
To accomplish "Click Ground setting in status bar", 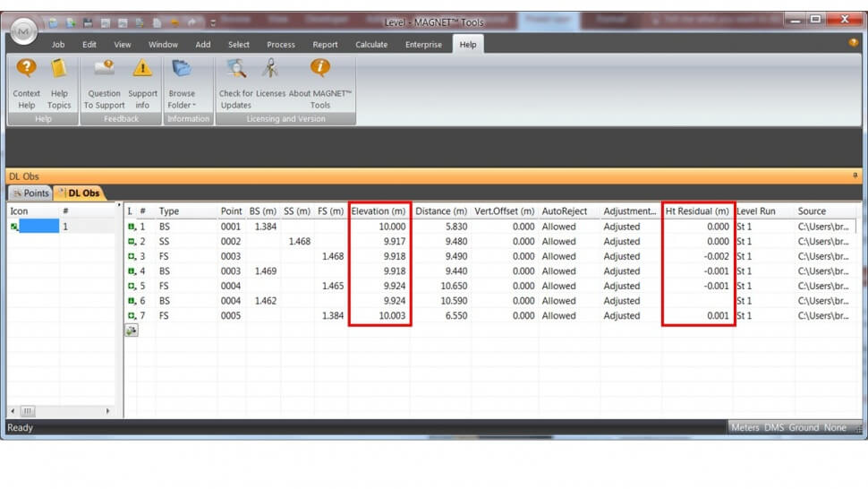I will click(804, 427).
